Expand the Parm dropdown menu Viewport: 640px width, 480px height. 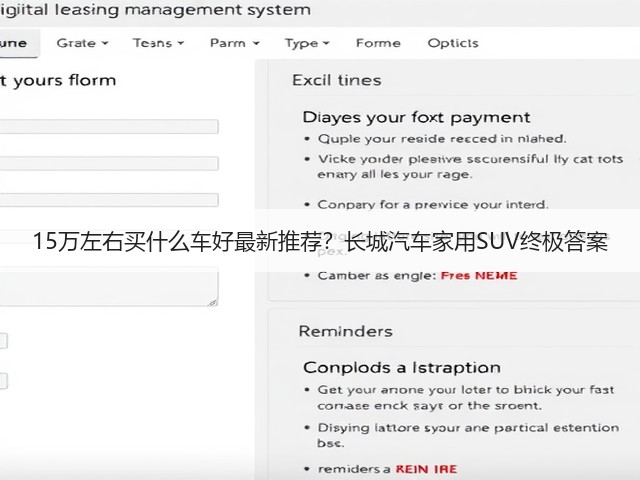click(234, 43)
